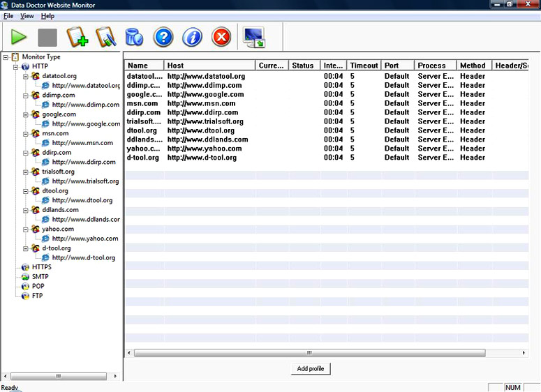Image resolution: width=541 pixels, height=392 pixels.
Task: Click the ddimp.com site icon in tree
Action: click(x=36, y=95)
